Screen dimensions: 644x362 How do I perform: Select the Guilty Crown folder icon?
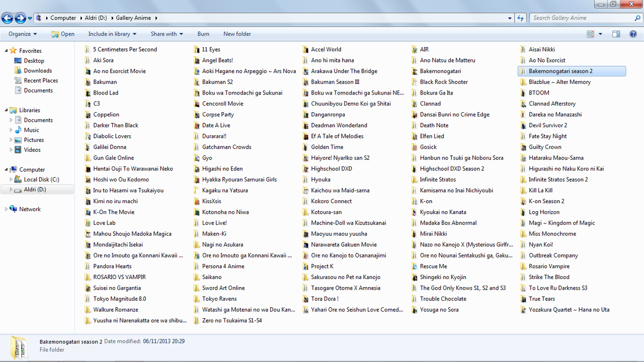[524, 147]
